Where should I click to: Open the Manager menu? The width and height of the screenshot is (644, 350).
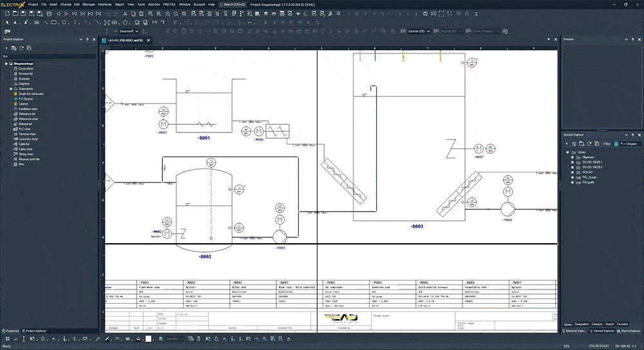pyautogui.click(x=89, y=5)
